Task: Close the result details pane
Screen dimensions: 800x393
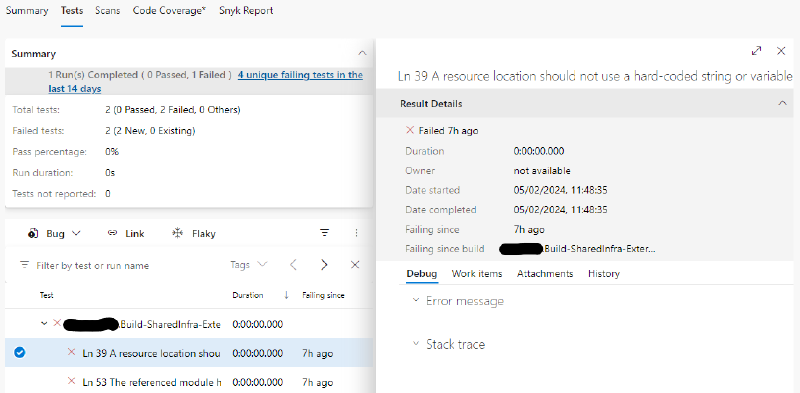Action: point(781,51)
